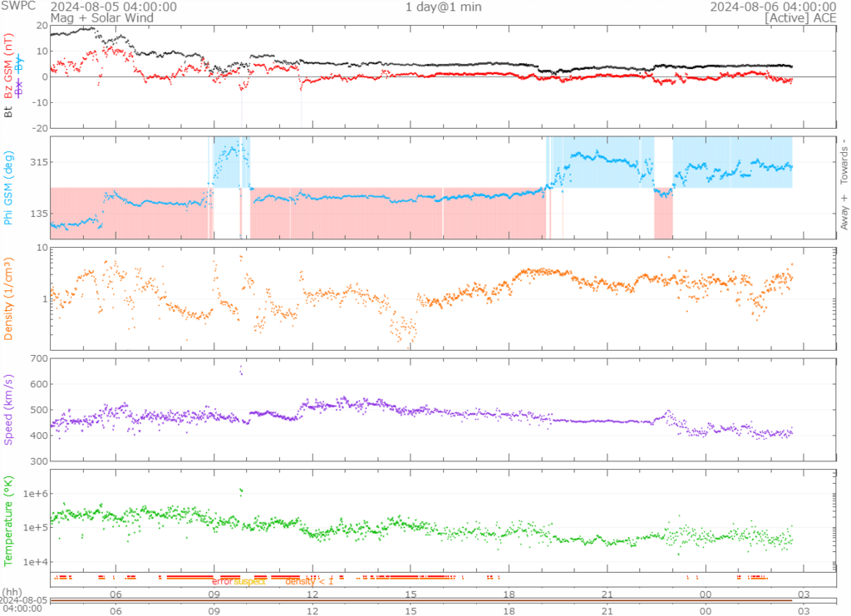Click the Temperature (°K) axis label

click(7, 521)
